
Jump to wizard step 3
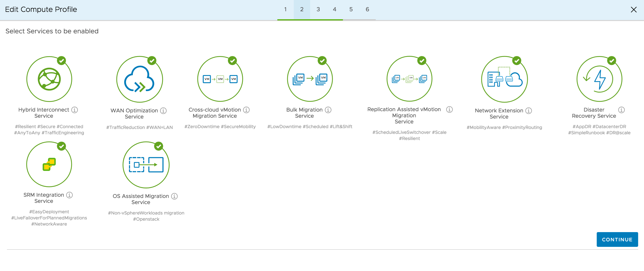pyautogui.click(x=318, y=9)
